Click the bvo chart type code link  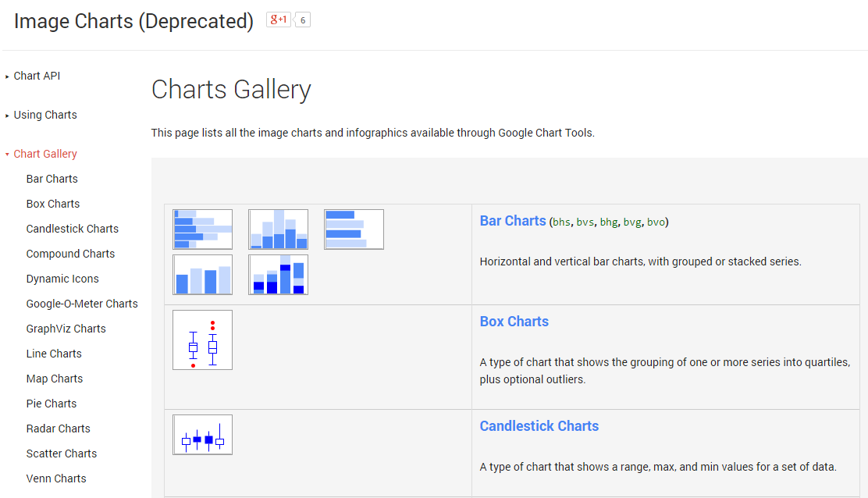656,222
